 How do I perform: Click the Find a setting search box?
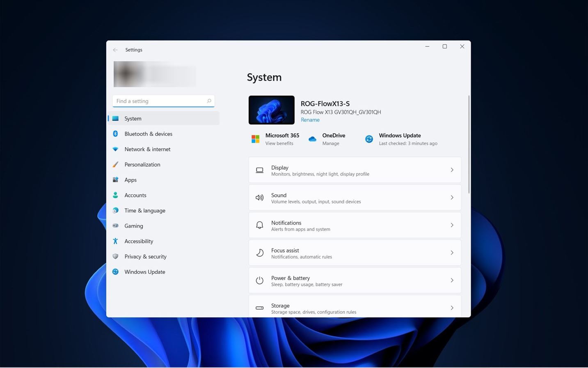[160, 101]
